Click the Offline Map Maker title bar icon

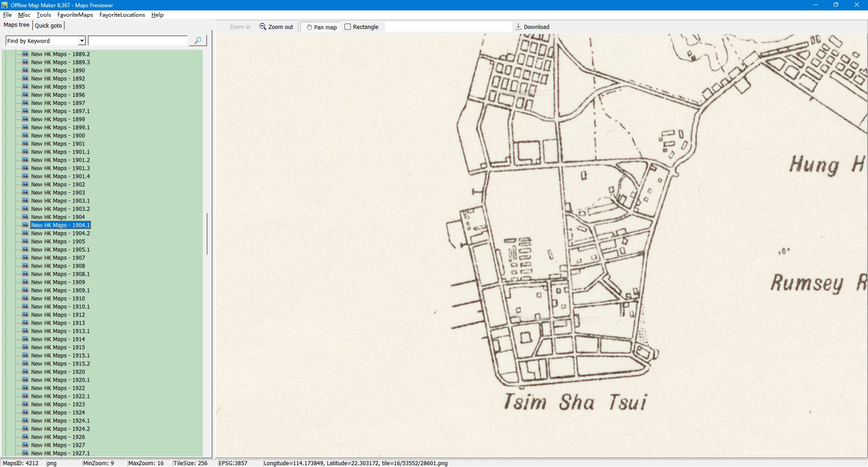[5, 5]
